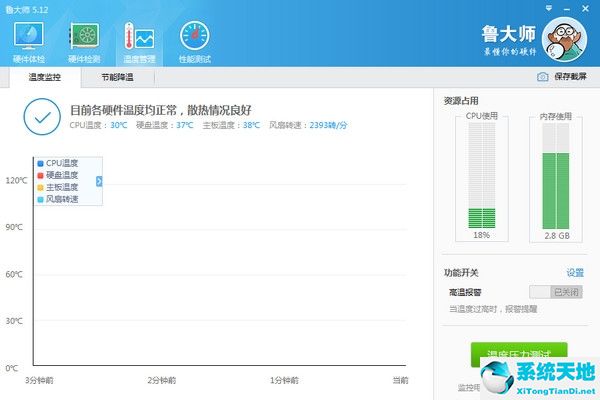The height and width of the screenshot is (400, 600).
Task: Click the 鲁大师 mascot avatar
Action: tap(565, 39)
